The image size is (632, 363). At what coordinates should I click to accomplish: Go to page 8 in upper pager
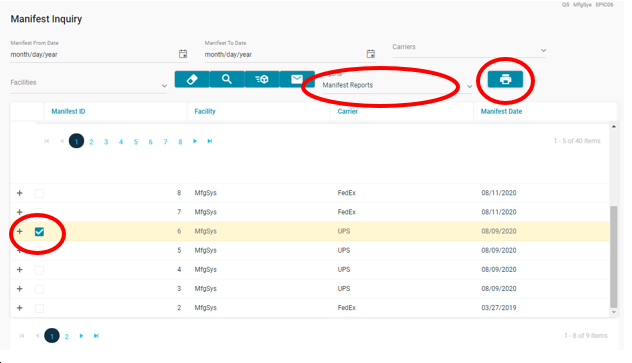point(180,142)
